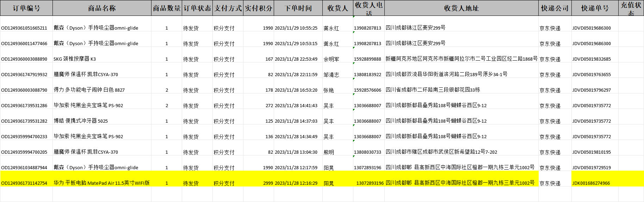Select the 实付积分 column header
Image resolution: width=644 pixels, height=202 pixels.
(x=259, y=8)
